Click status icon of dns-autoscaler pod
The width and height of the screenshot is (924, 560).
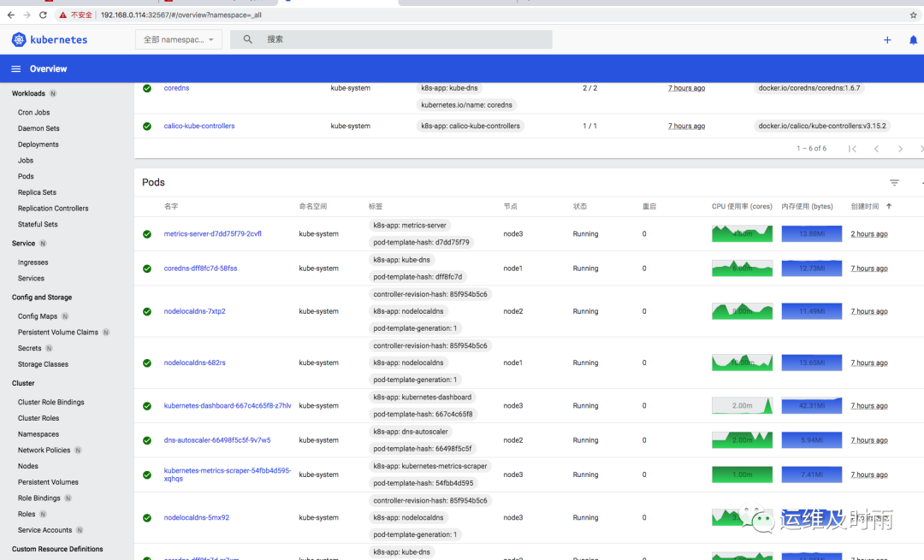point(147,440)
